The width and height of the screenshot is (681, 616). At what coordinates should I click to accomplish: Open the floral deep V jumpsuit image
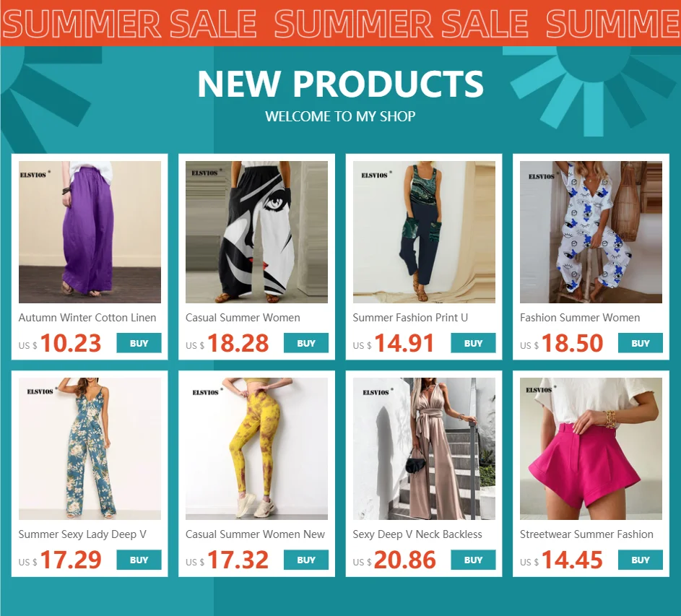click(x=90, y=448)
